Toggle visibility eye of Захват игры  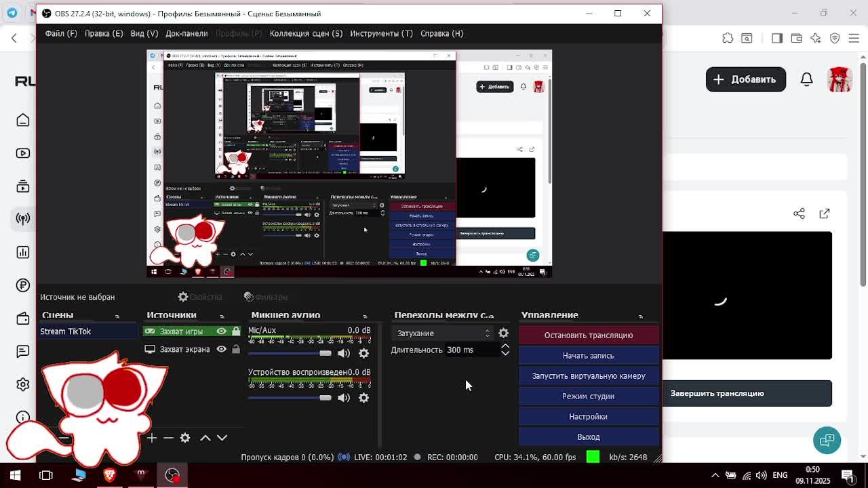point(221,331)
